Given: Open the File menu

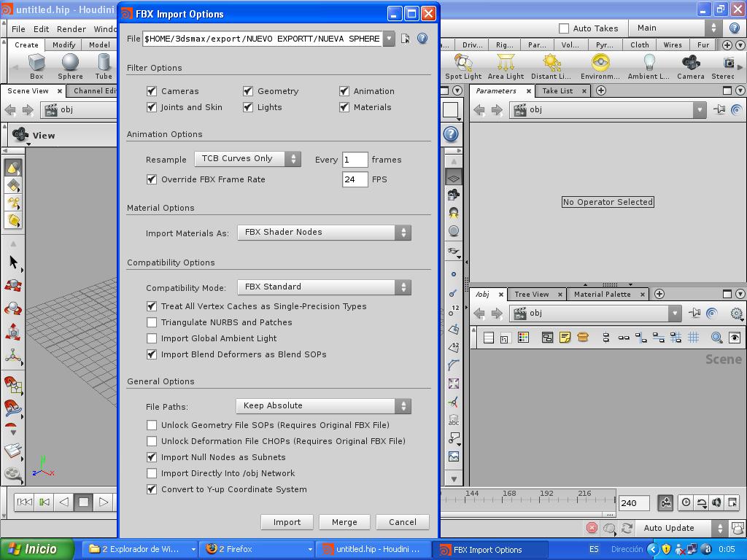Looking at the screenshot, I should click(18, 29).
